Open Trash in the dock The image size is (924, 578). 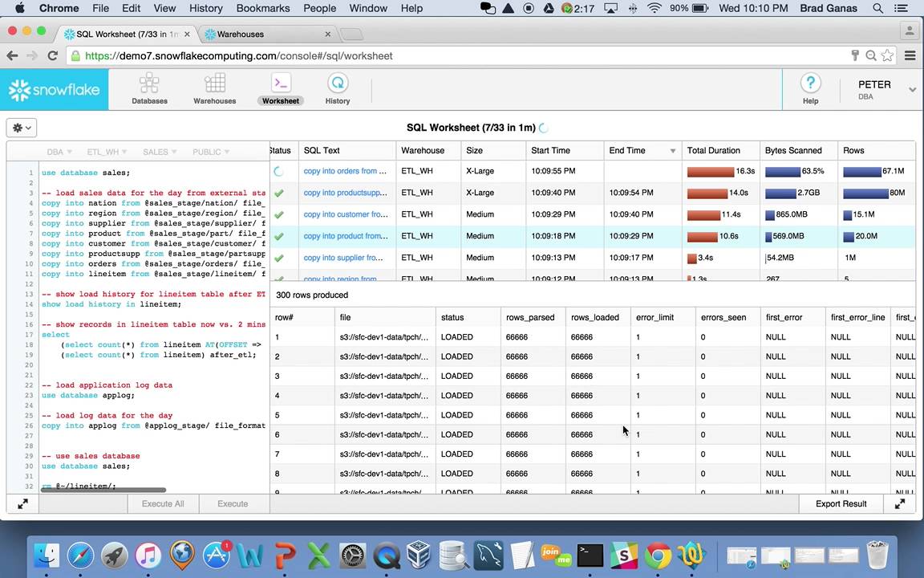[x=877, y=555]
